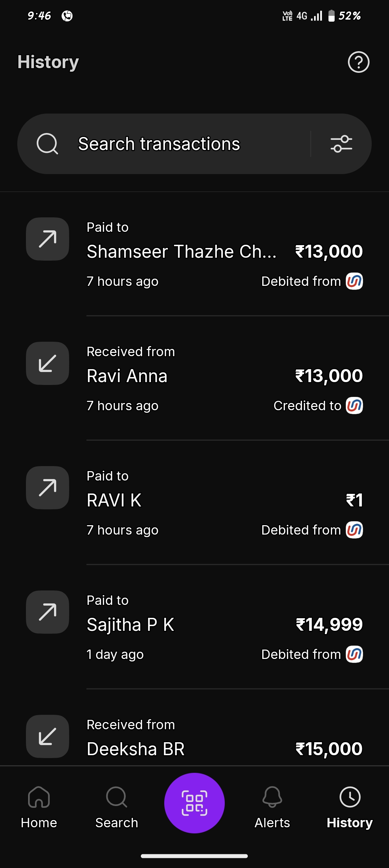Viewport: 389px width, 868px height.
Task: Tap bank logo on Shamseer transaction
Action: click(x=354, y=281)
